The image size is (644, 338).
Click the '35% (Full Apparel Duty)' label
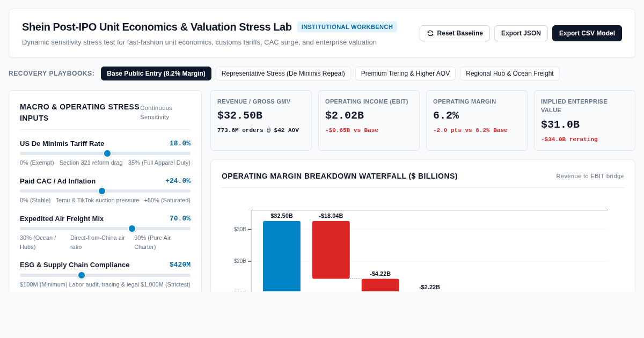point(159,163)
